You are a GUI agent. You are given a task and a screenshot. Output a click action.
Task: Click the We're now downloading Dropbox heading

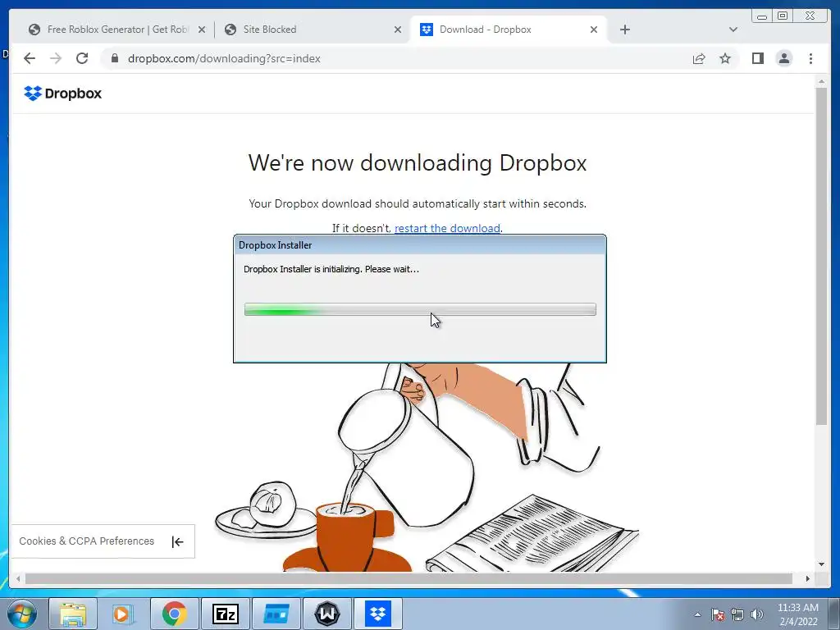(x=418, y=162)
